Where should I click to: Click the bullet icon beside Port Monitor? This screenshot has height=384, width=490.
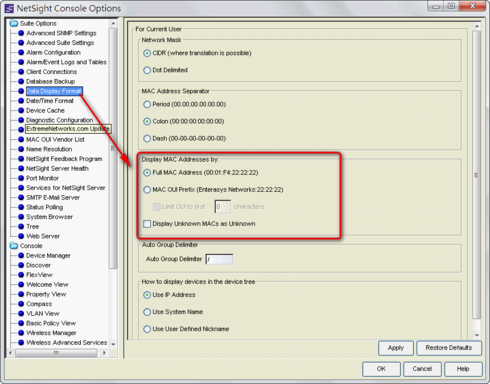[21, 178]
